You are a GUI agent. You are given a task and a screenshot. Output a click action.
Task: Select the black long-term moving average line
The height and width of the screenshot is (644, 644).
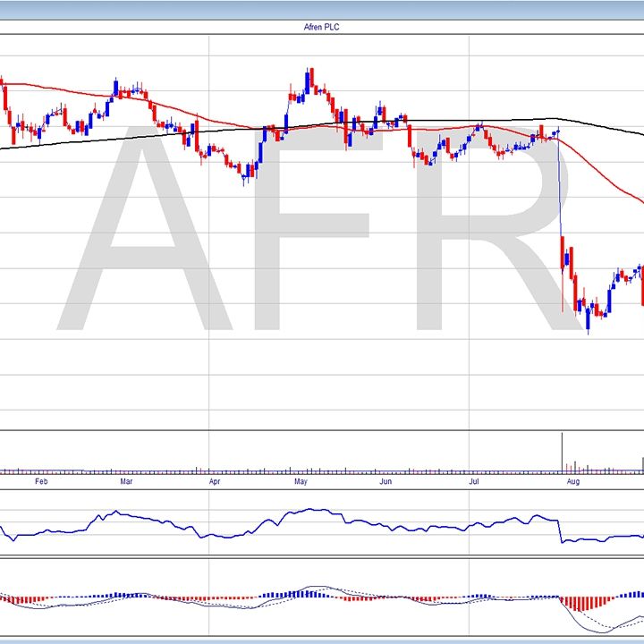(x=179, y=131)
